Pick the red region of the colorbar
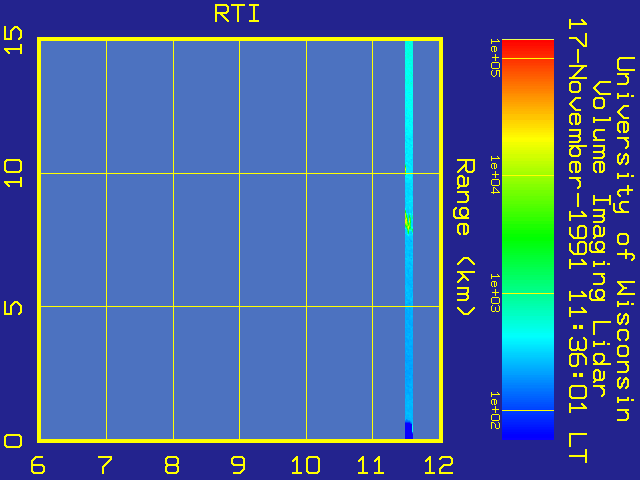The height and width of the screenshot is (480, 640). click(528, 48)
